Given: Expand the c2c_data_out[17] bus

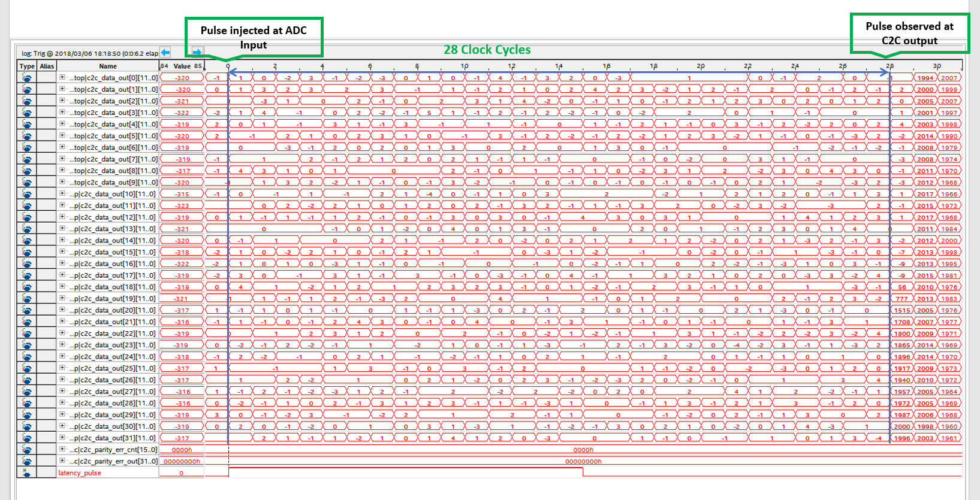Looking at the screenshot, I should [62, 275].
